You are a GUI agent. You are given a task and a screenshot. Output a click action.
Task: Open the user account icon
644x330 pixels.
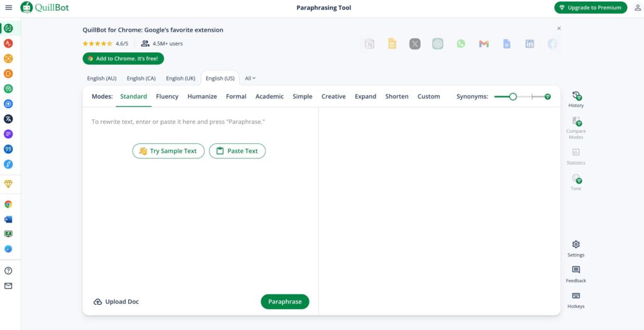[638, 8]
